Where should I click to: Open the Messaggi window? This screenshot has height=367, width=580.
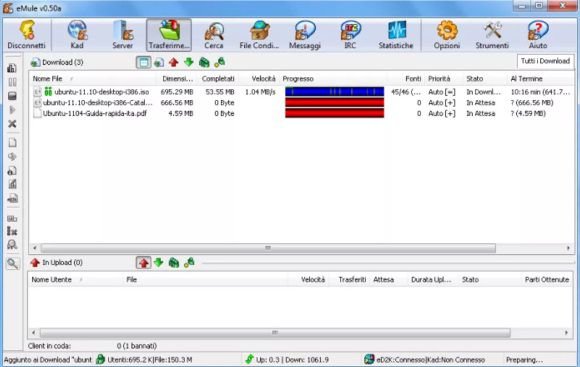[x=305, y=35]
